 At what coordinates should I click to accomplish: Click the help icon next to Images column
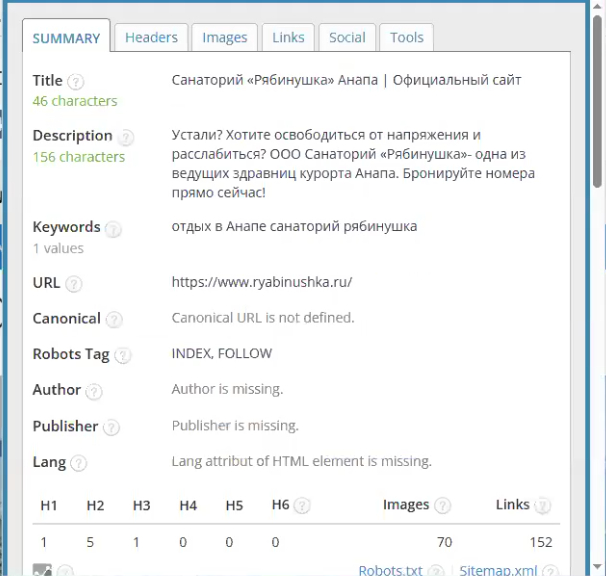[x=442, y=505]
